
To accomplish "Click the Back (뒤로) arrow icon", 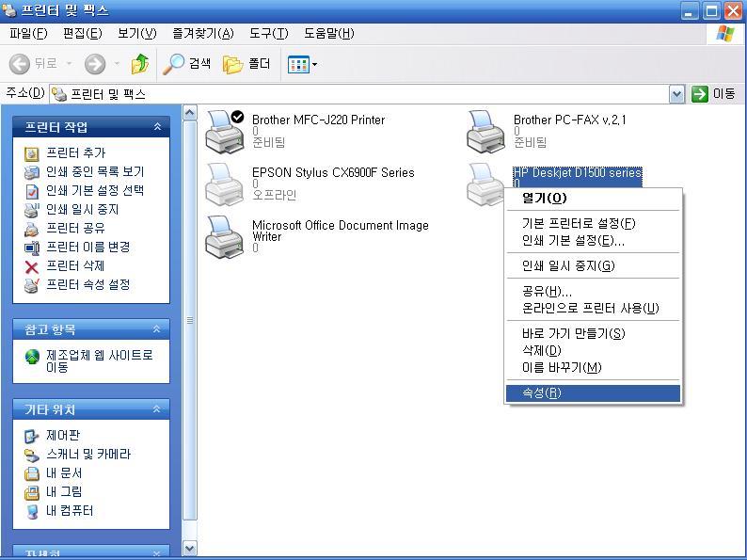I will point(20,63).
